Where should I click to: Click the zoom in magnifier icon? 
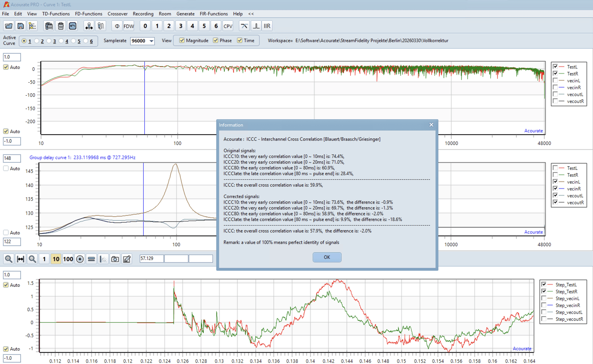pos(9,259)
